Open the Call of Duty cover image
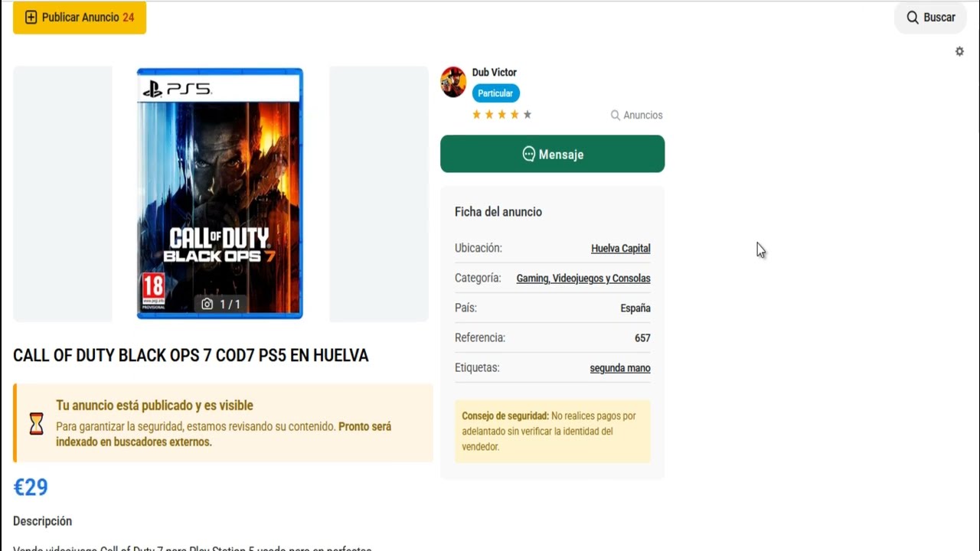 click(x=220, y=193)
